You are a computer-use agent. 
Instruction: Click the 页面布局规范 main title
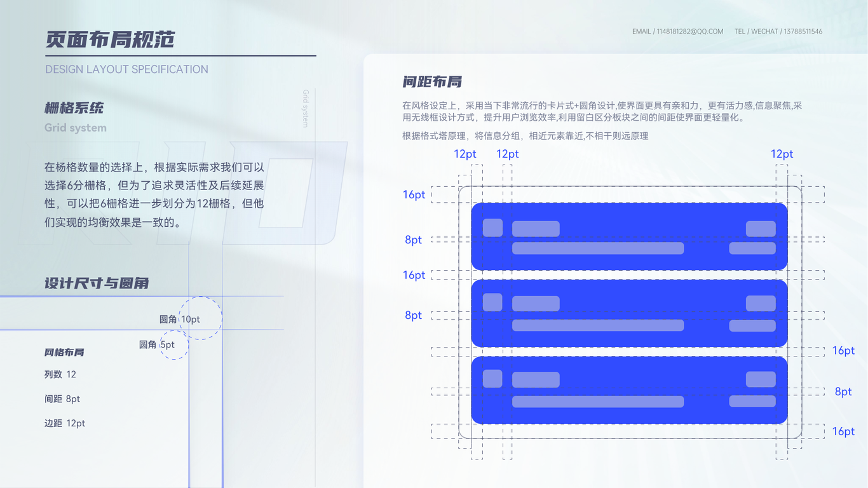click(x=109, y=39)
